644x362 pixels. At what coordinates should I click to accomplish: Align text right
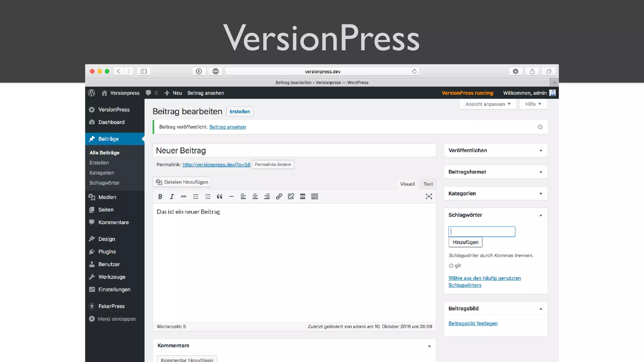click(x=267, y=196)
